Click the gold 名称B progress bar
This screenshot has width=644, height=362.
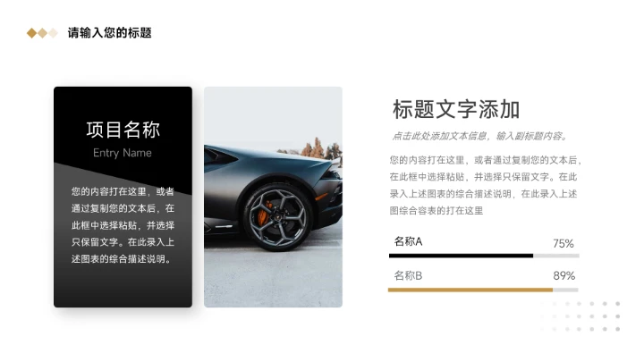point(470,290)
